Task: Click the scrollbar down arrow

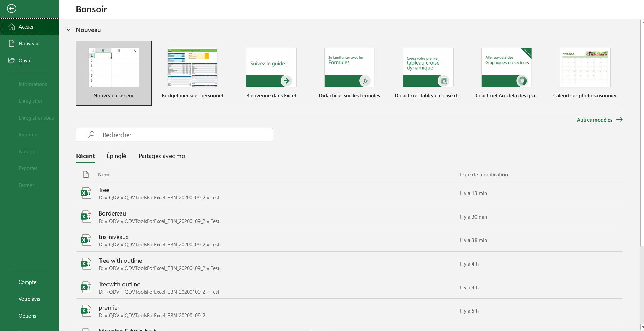Action: click(642, 327)
